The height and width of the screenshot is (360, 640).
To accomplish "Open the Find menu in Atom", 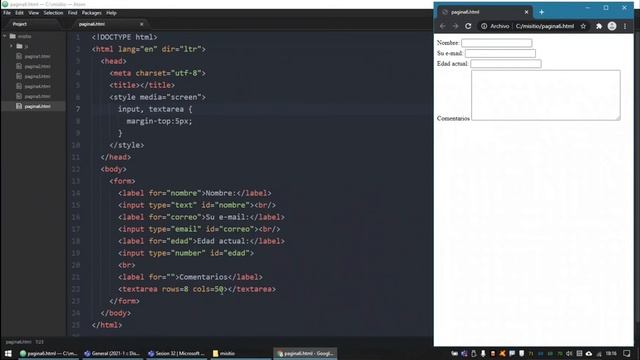I will pyautogui.click(x=72, y=13).
